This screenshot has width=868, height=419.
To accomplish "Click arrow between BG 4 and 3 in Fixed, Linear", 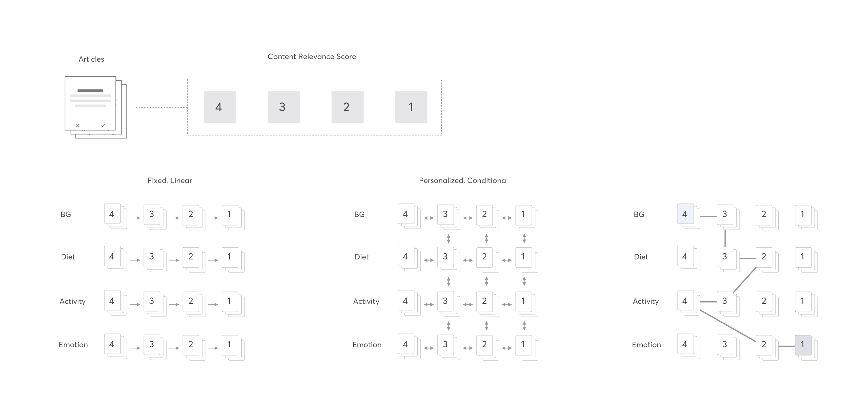I will click(135, 218).
